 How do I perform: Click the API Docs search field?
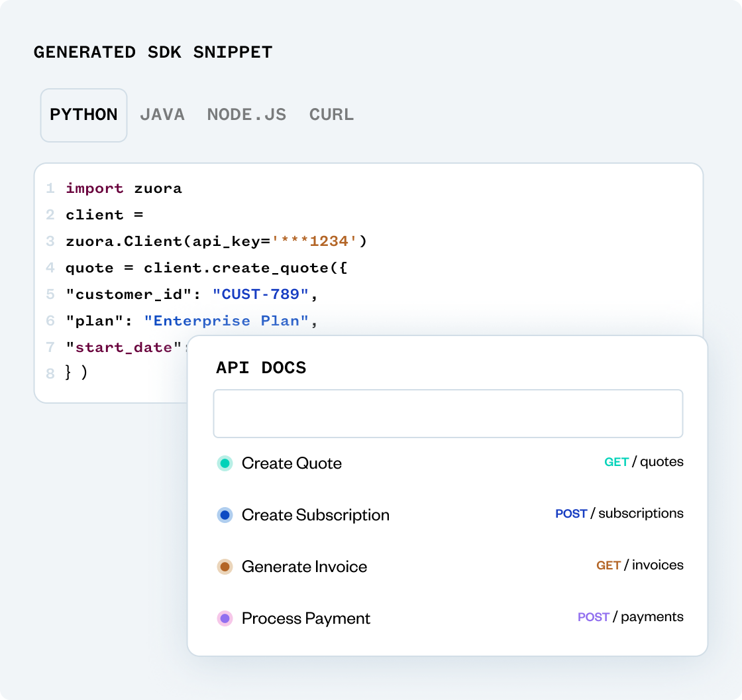(x=448, y=414)
